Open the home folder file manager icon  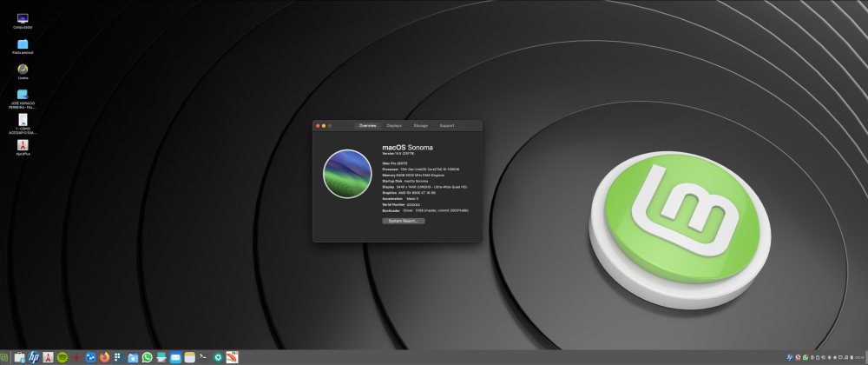click(x=133, y=358)
